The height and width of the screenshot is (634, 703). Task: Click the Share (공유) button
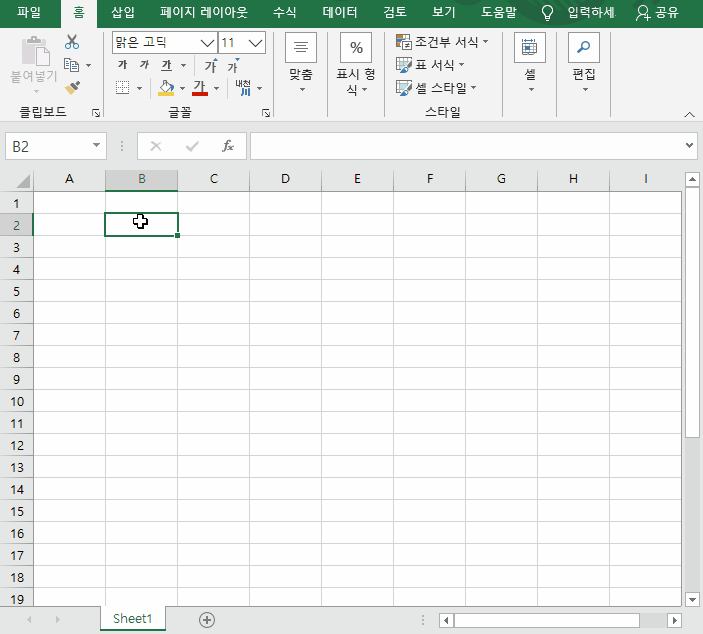[657, 13]
